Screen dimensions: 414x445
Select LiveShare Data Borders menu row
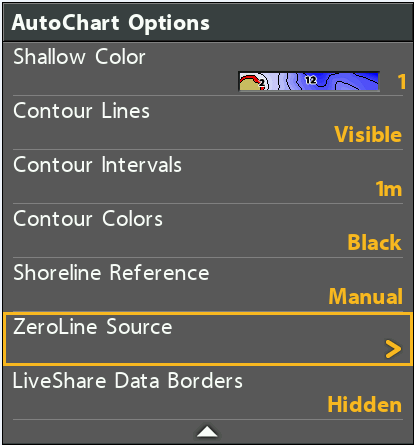208,393
